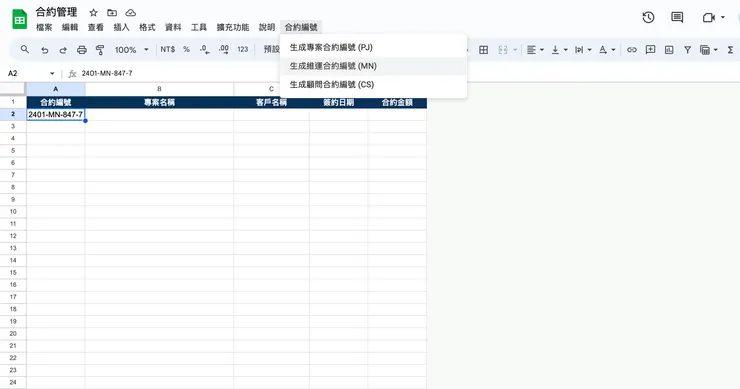This screenshot has height=389, width=740.
Task: Click the search magnifier in the toolbar
Action: [25, 49]
